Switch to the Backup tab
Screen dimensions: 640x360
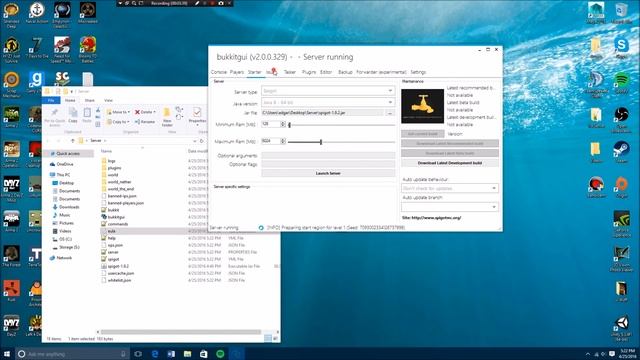click(345, 72)
